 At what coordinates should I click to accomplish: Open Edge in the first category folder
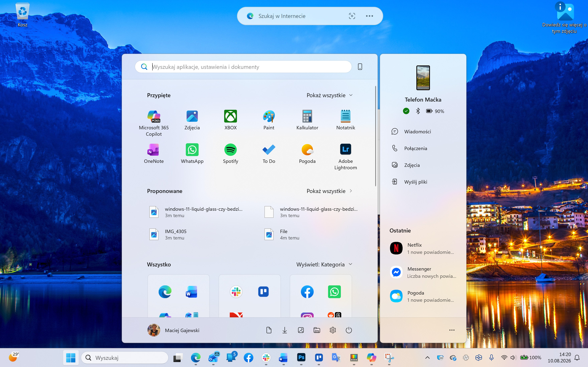click(165, 292)
